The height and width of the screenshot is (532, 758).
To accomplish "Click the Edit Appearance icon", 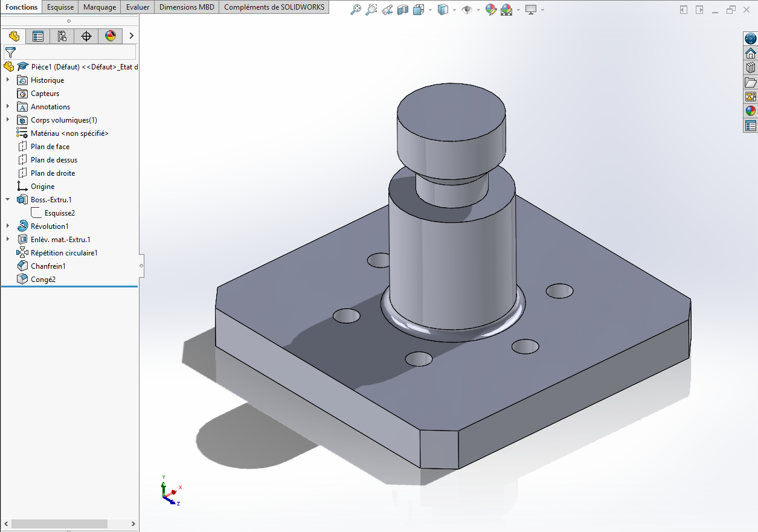I will [x=490, y=10].
